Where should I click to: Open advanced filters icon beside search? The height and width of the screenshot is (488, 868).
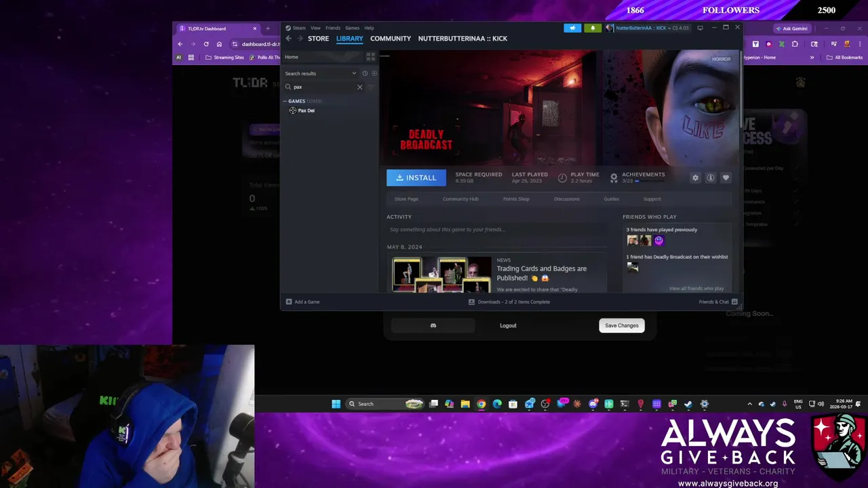(x=371, y=87)
